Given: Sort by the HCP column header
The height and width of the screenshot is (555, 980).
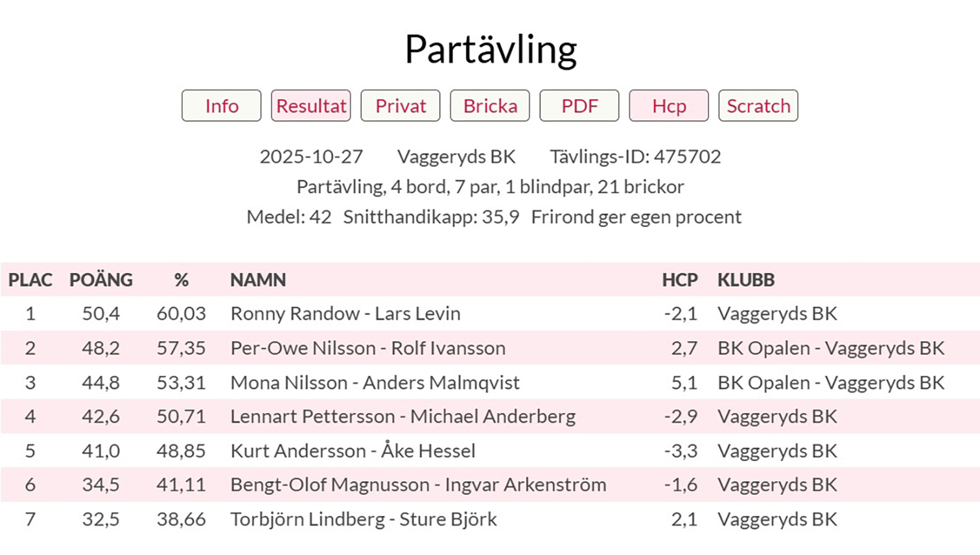Looking at the screenshot, I should [679, 280].
